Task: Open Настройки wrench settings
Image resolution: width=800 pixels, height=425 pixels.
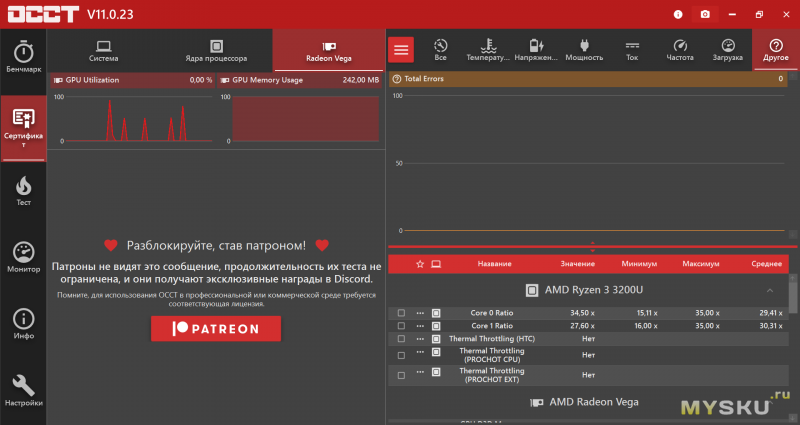Action: coord(23,391)
